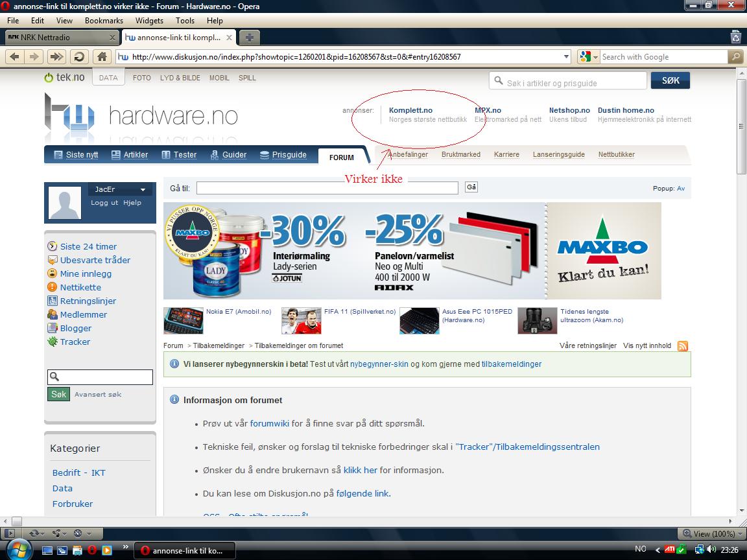747x560 pixels.
Task: Click the volume speaker tray icon
Action: point(711,549)
